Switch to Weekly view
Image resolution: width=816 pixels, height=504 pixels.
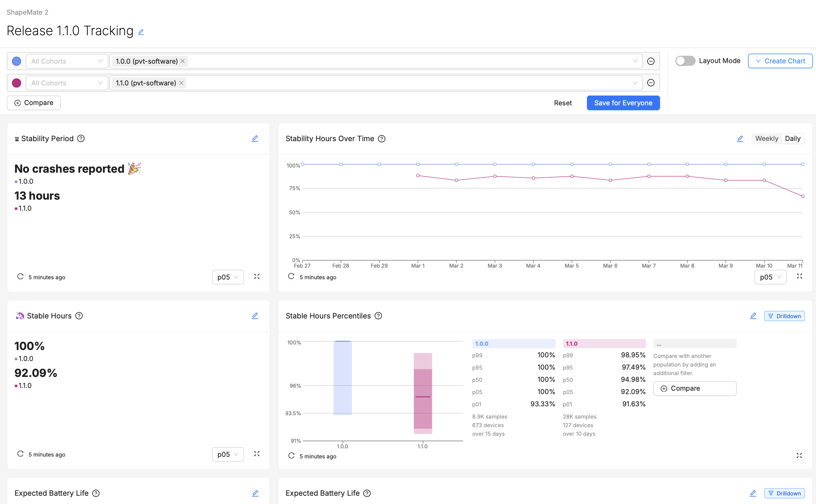[x=766, y=138]
